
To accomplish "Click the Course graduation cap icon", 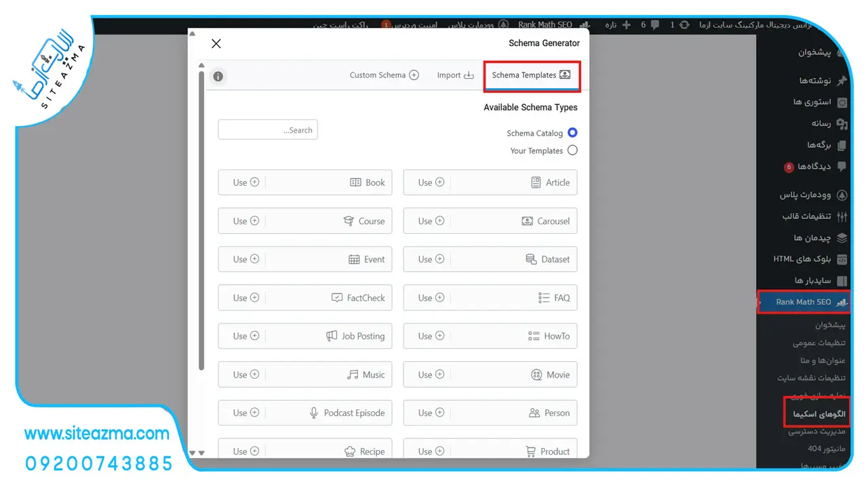I will 349,221.
